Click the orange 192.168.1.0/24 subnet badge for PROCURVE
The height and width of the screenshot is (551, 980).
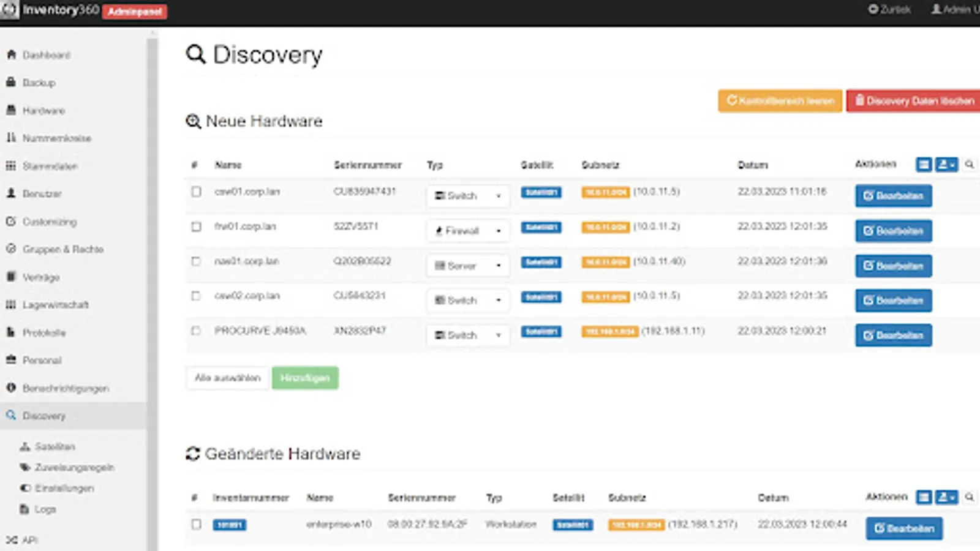610,332
